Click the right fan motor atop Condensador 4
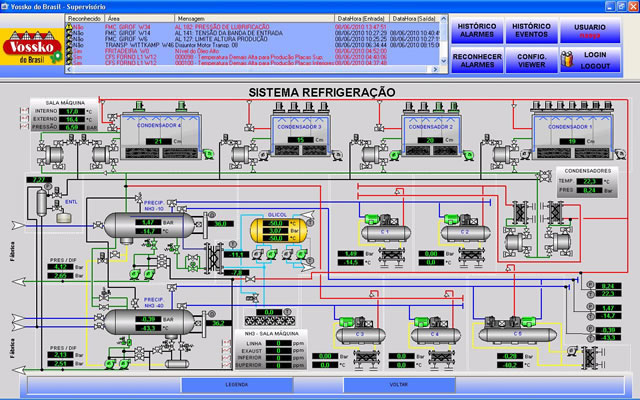Viewport: 640px width, 400px height. [181, 106]
